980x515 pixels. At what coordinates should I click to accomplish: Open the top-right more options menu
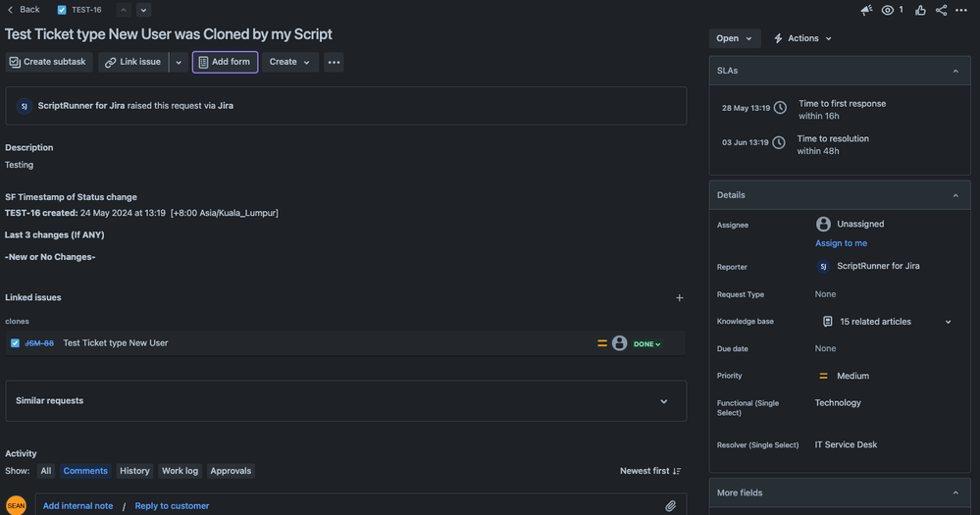pyautogui.click(x=961, y=10)
